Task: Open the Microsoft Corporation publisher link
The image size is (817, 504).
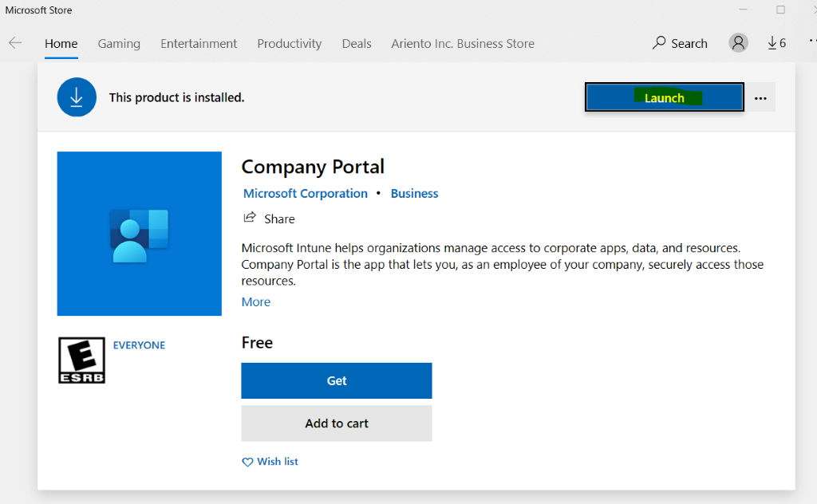Action: tap(306, 193)
